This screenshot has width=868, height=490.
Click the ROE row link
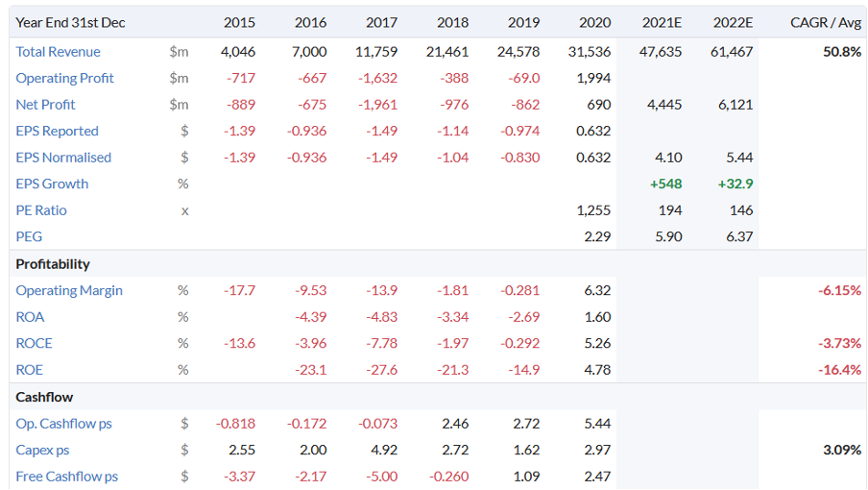[x=30, y=369]
